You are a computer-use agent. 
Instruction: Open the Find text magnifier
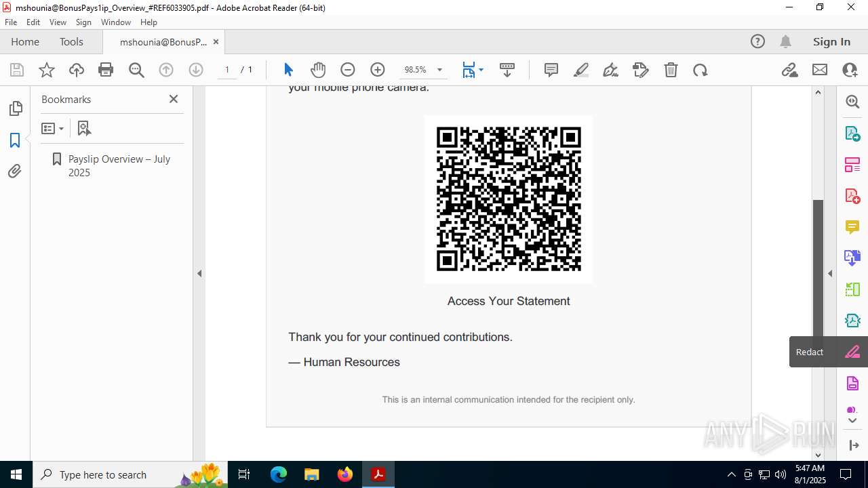click(136, 70)
